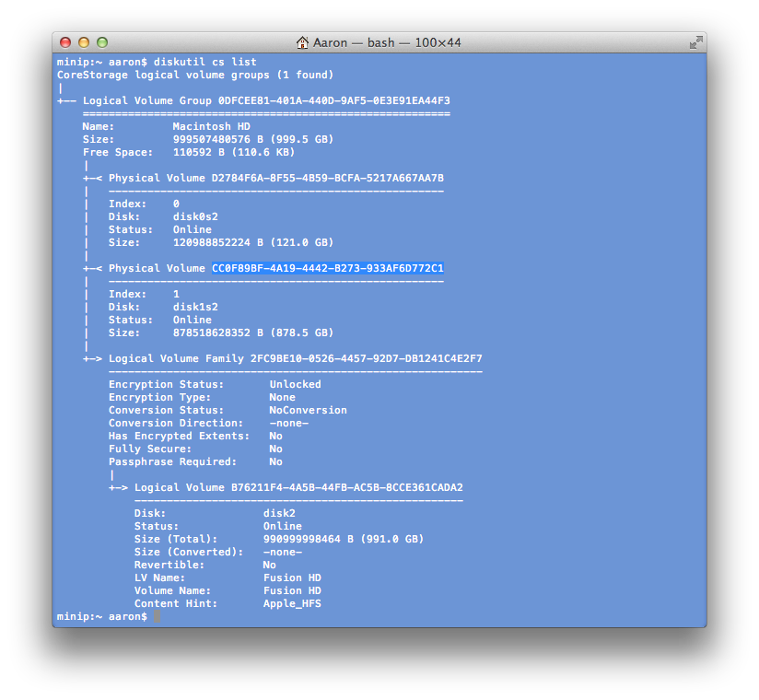Click Logical Volume UUID B76211F4-4A5B-44FB-AC5B-8CCE361CADA2
The height and width of the screenshot is (700, 759).
(x=347, y=487)
